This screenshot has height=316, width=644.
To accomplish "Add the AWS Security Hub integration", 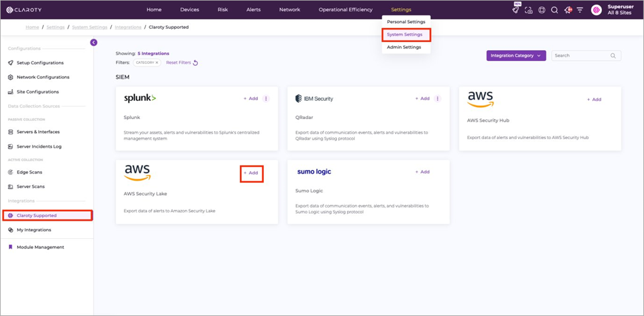I will click(594, 100).
